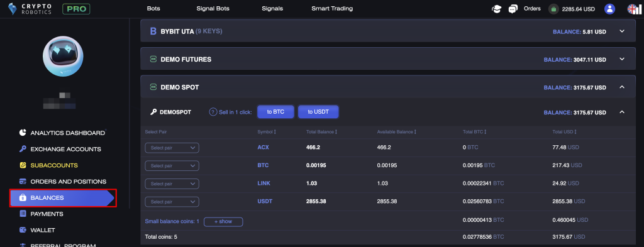Open the Wallet sidebar entry
644x247 pixels.
37,230
